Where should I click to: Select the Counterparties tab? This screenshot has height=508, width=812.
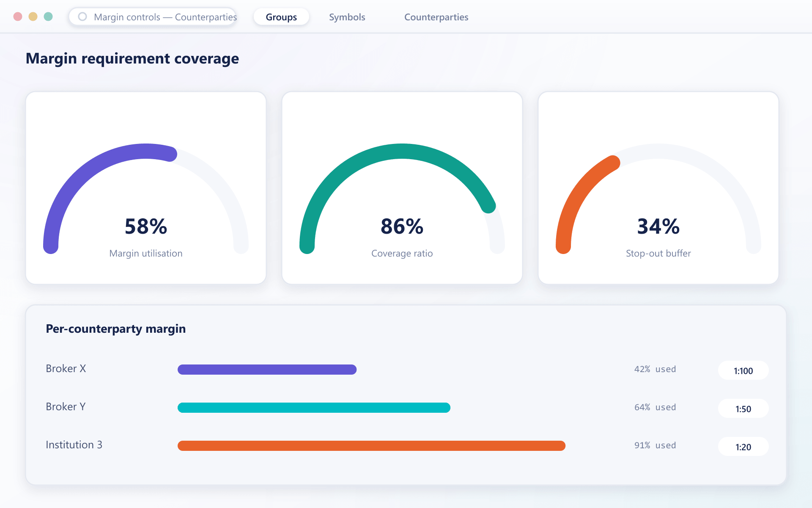[x=436, y=17]
